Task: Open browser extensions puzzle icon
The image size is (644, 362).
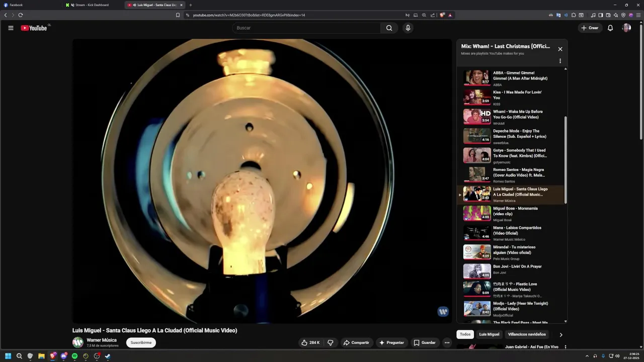Action: pyautogui.click(x=574, y=15)
